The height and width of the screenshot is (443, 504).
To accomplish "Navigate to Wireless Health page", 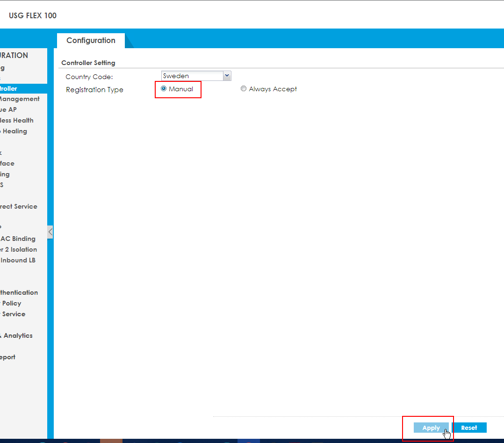I will 17,120.
